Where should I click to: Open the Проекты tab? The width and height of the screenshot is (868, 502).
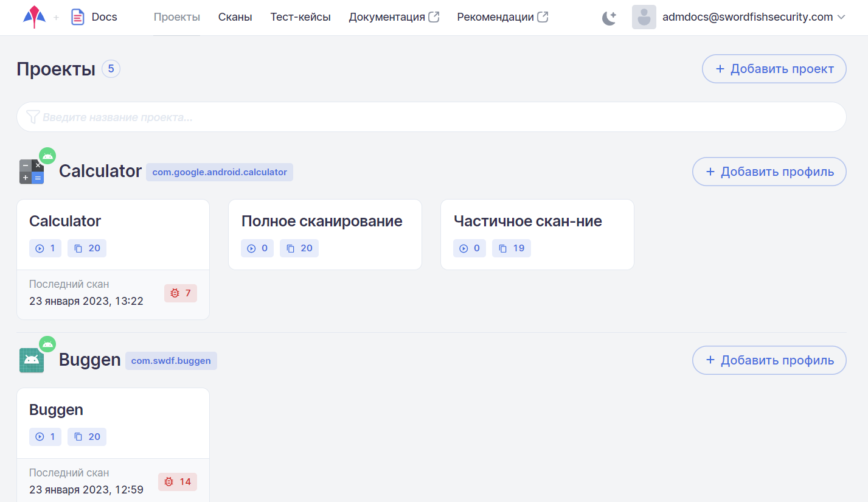pos(177,17)
